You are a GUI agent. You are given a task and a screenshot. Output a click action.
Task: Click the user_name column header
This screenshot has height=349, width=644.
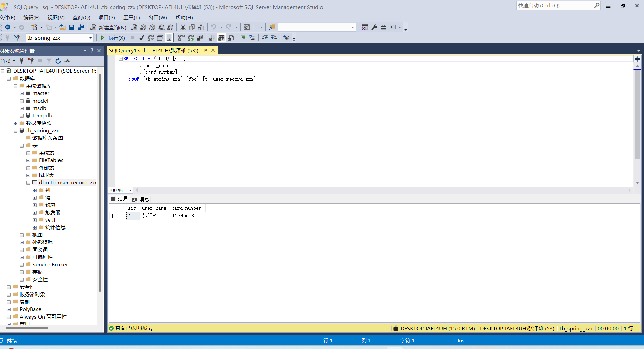pos(155,208)
